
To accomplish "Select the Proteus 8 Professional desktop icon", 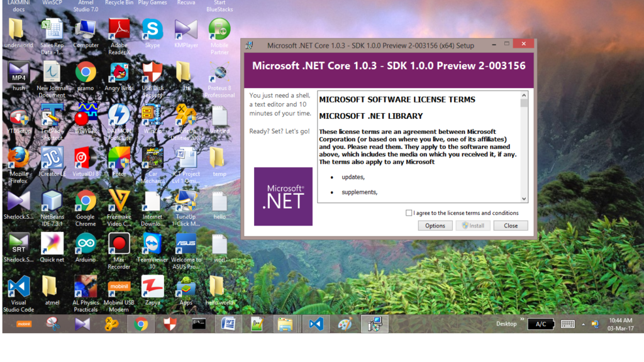I will tap(219, 80).
